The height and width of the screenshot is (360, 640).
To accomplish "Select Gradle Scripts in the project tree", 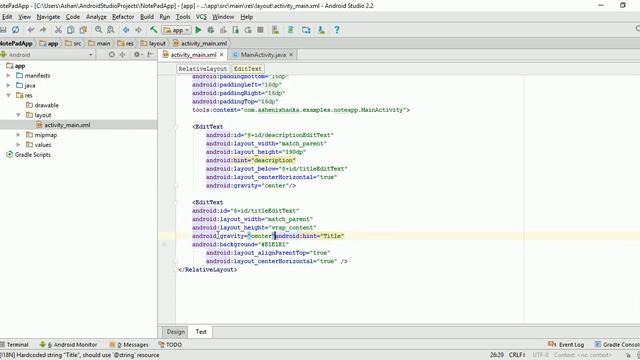I will 28,155.
